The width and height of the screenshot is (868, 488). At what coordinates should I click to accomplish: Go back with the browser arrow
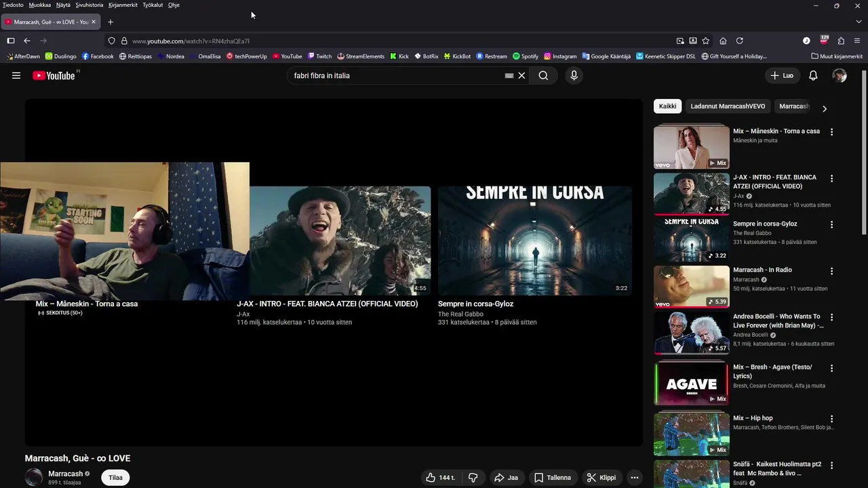27,41
